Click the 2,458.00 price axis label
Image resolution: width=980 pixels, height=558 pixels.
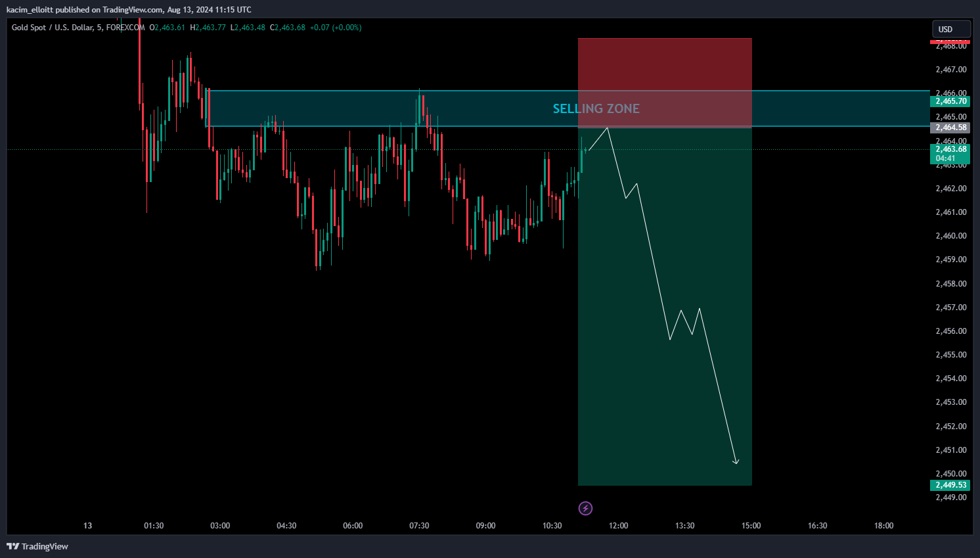point(951,284)
